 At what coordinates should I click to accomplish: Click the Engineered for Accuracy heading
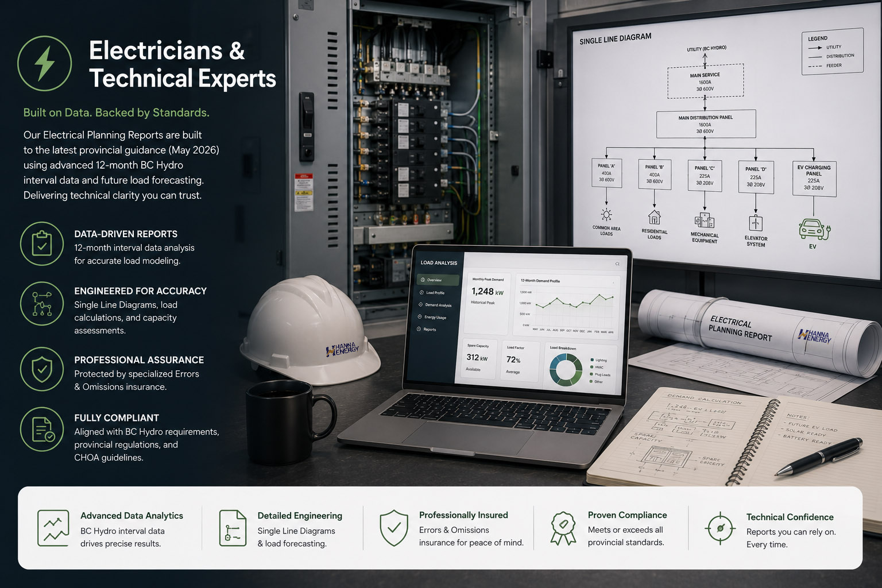pos(140,291)
